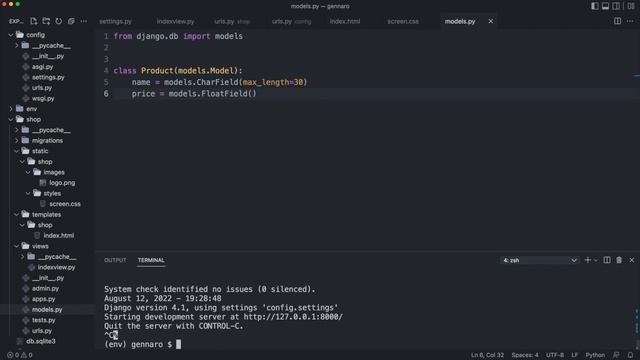Split the editor to the right
Screen dimensions: 640x360
618,21
